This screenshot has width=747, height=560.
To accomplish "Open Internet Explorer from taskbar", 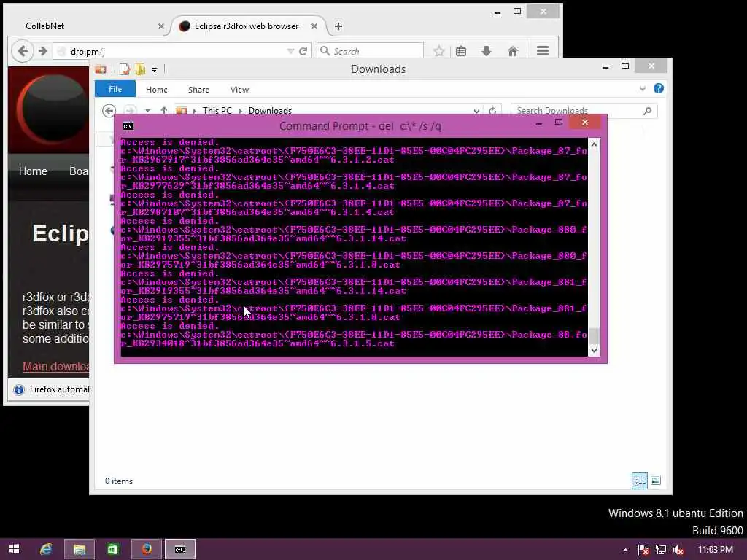I will [46, 549].
